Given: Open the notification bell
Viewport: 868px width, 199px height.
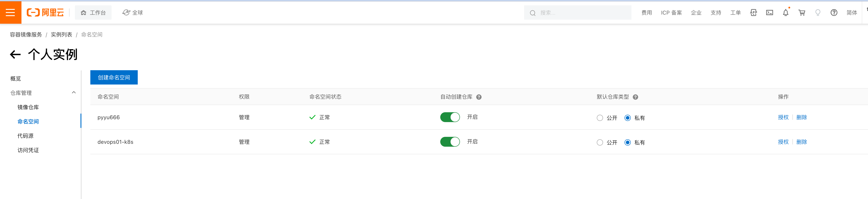Looking at the screenshot, I should [x=785, y=13].
